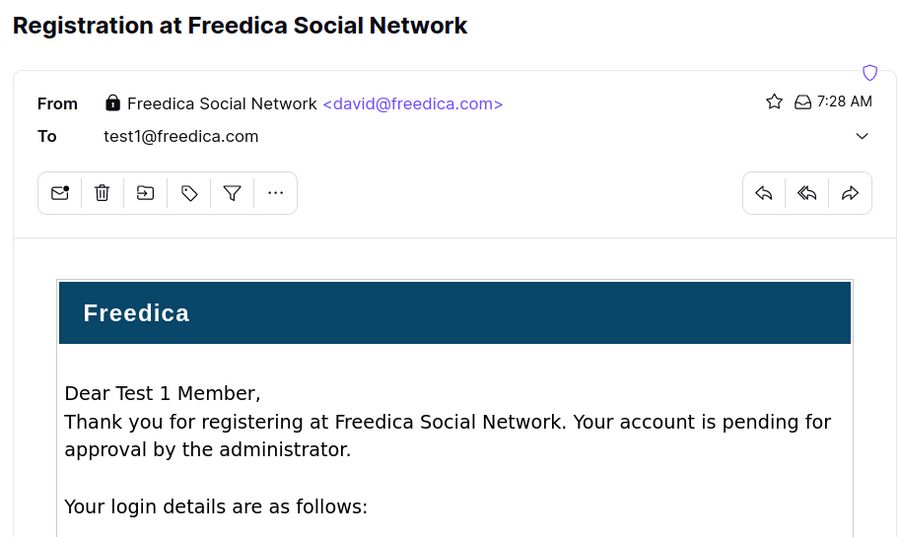Open the more actions ellipsis menu

point(276,193)
